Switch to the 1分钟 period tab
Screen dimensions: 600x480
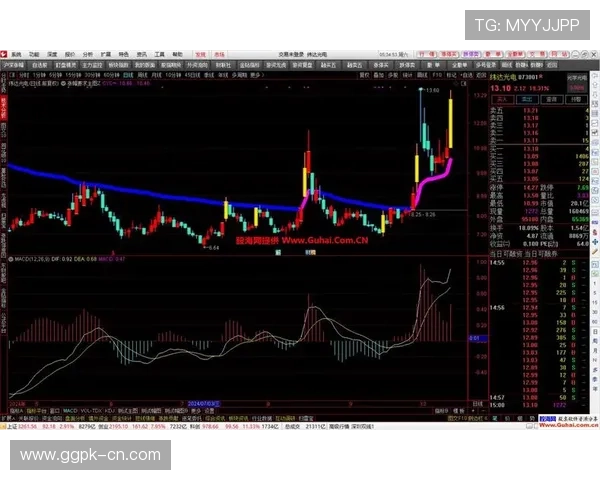coord(39,75)
